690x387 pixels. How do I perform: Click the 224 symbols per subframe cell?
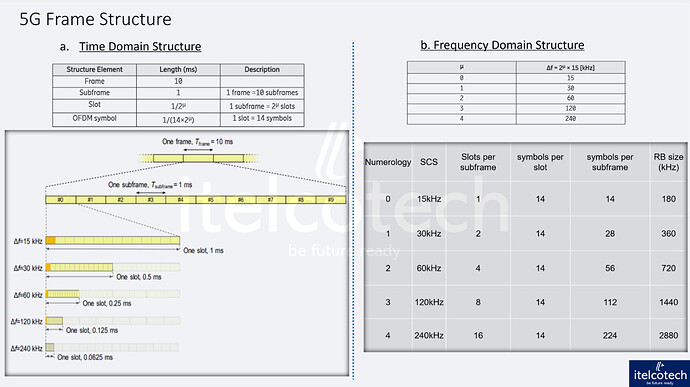coord(609,335)
